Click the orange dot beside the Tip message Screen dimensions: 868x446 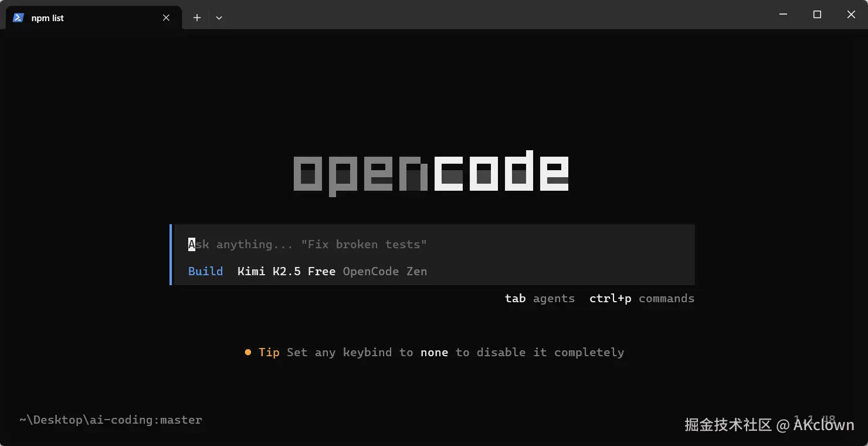pos(248,352)
